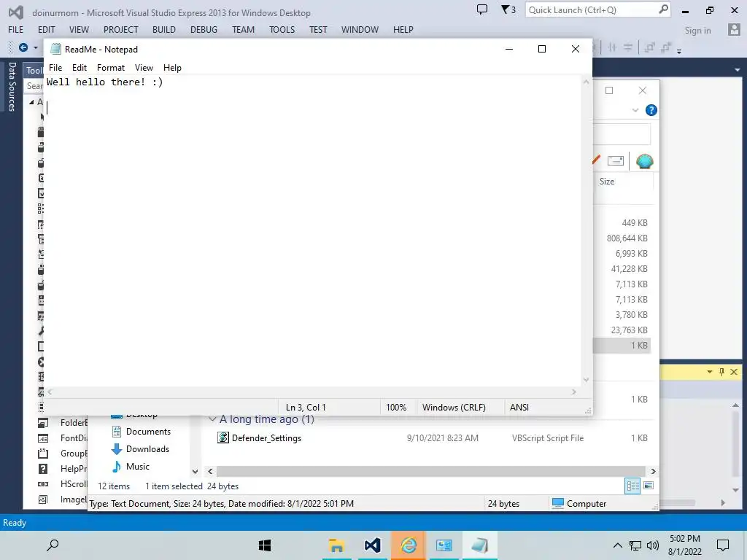Select the FontDialog toolbox item

pyautogui.click(x=63, y=438)
